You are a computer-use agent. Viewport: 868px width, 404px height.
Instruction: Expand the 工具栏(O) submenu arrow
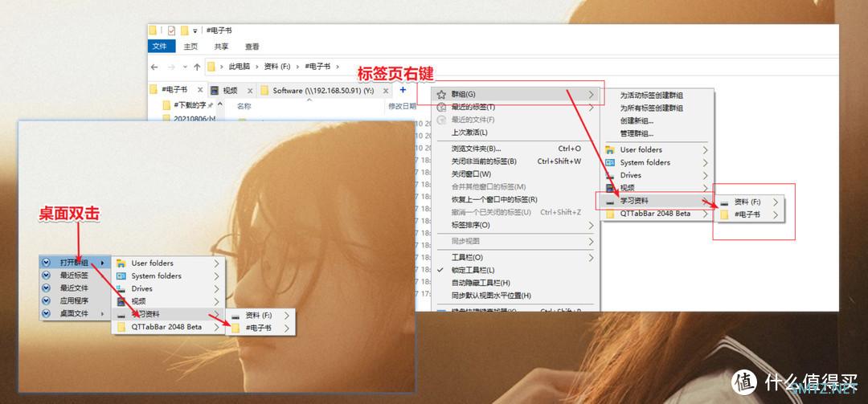tap(592, 258)
